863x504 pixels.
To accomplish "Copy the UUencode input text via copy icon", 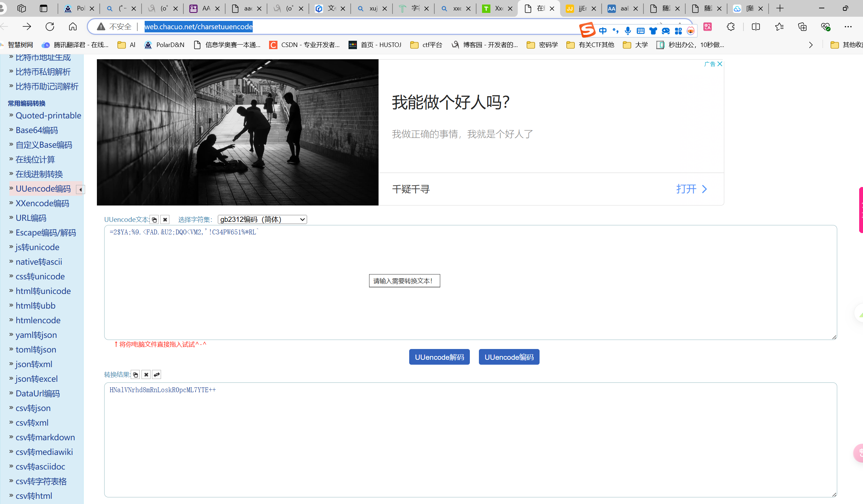I will pyautogui.click(x=154, y=220).
